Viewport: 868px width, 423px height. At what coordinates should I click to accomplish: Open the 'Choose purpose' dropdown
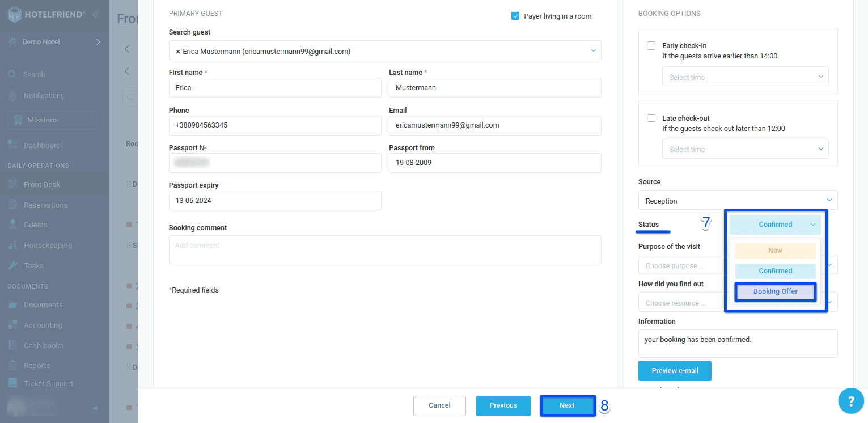click(680, 265)
